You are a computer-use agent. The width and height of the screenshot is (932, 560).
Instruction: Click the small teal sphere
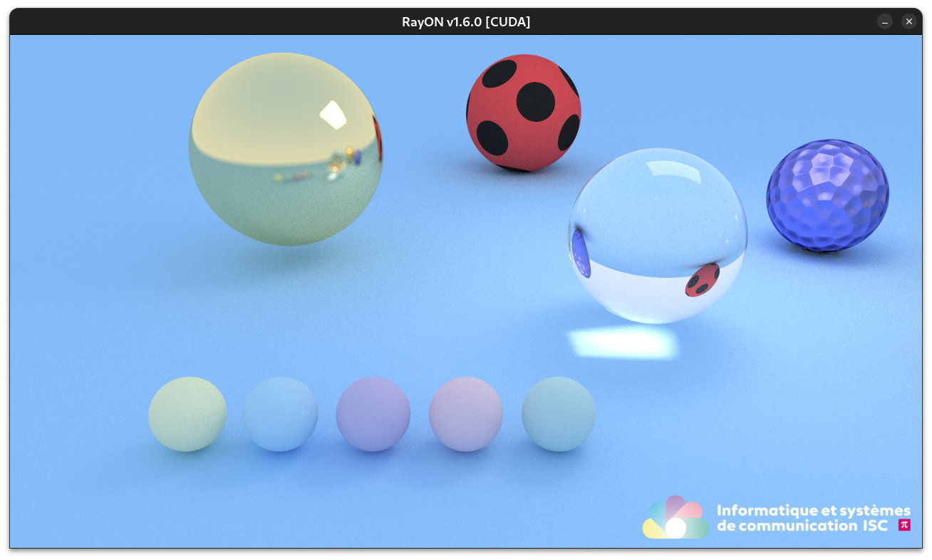[x=559, y=414]
